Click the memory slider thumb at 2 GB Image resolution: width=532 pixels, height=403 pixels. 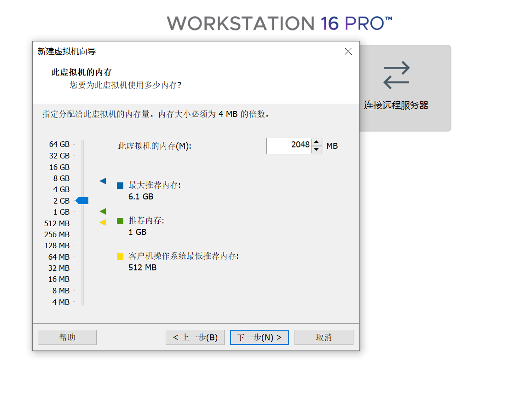82,201
